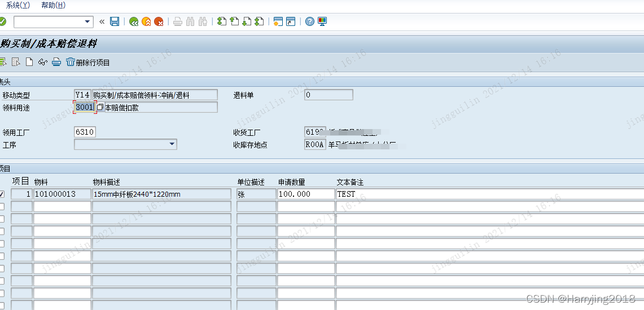644x310 pixels.
Task: Go to Last Page icon
Action: click(259, 22)
